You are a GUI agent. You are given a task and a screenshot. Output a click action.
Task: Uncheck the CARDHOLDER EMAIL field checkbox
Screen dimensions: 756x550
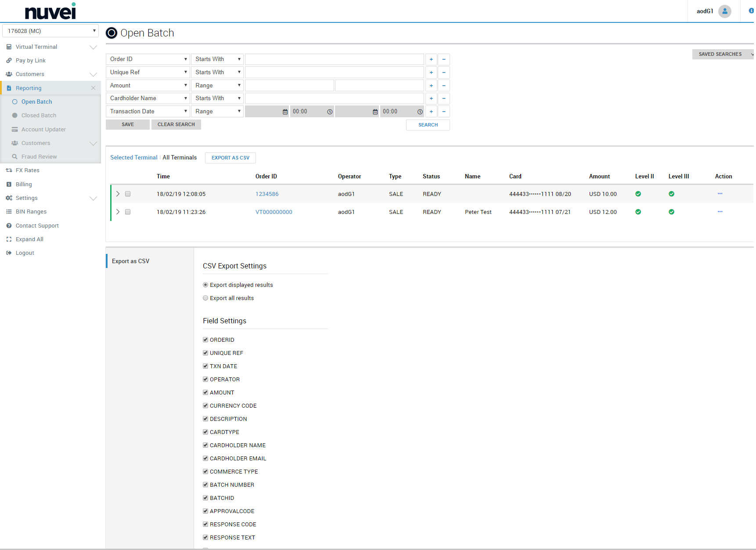tap(205, 458)
